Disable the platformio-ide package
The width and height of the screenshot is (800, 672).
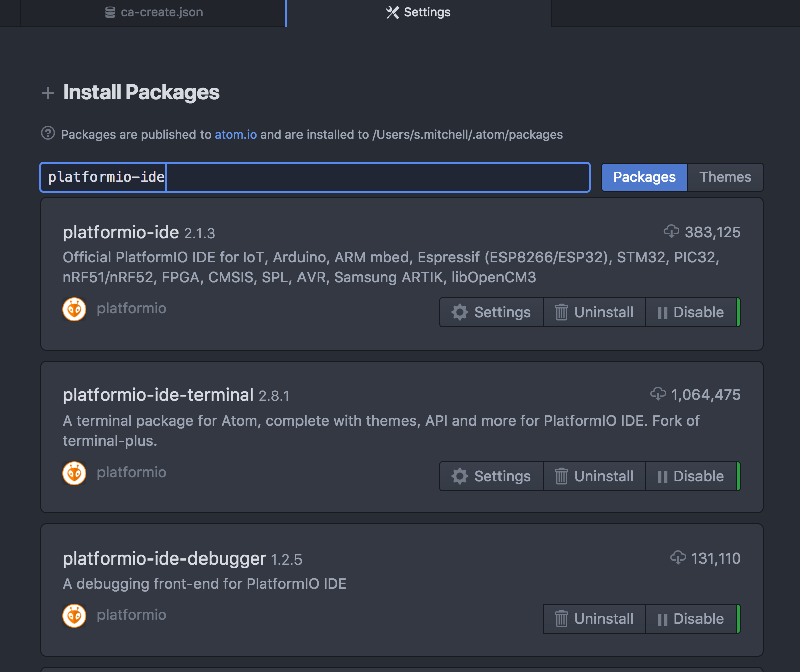[x=691, y=312]
